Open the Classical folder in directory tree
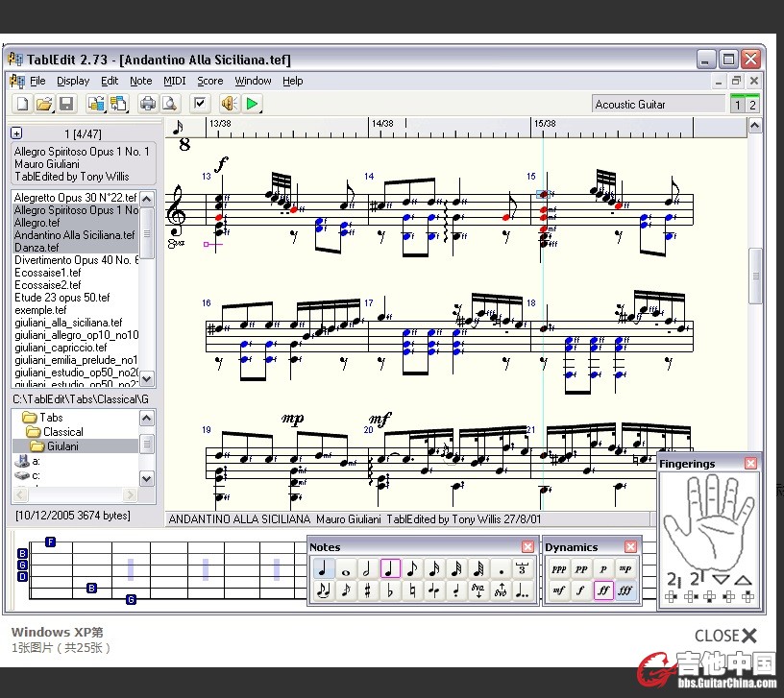The image size is (784, 698). pyautogui.click(x=63, y=432)
